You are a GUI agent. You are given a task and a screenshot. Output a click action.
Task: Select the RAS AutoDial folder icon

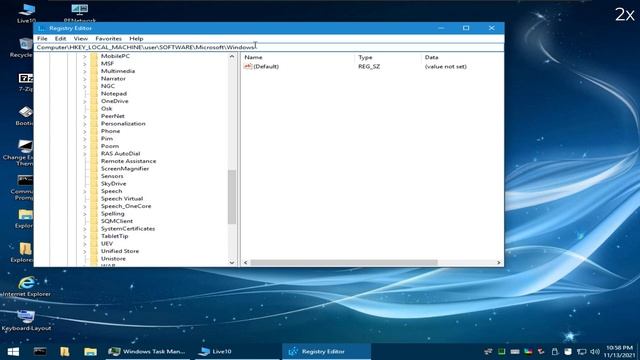94,153
